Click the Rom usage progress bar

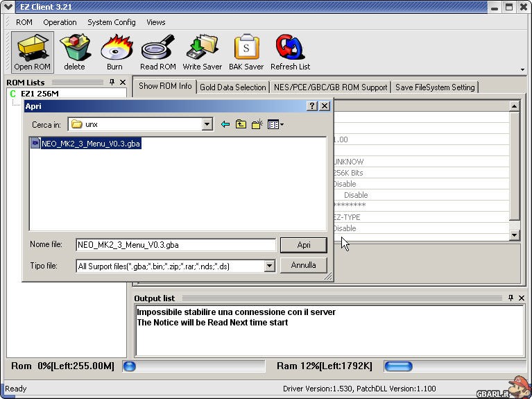coord(194,366)
